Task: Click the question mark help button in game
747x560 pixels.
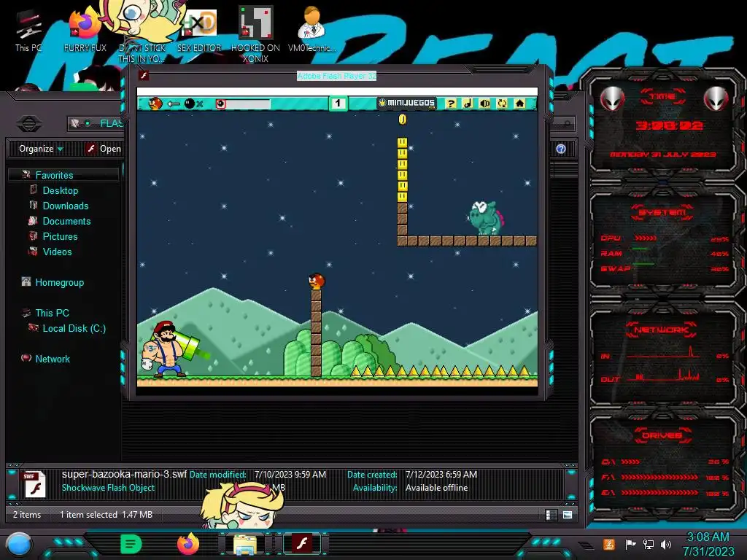Action: (x=451, y=104)
